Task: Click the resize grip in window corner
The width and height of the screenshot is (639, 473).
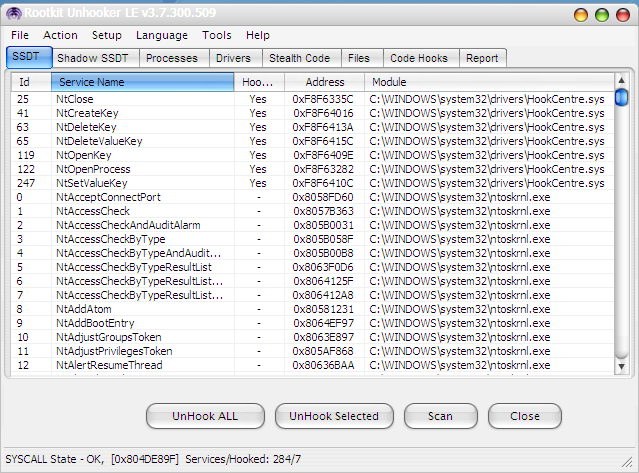Action: (627, 462)
